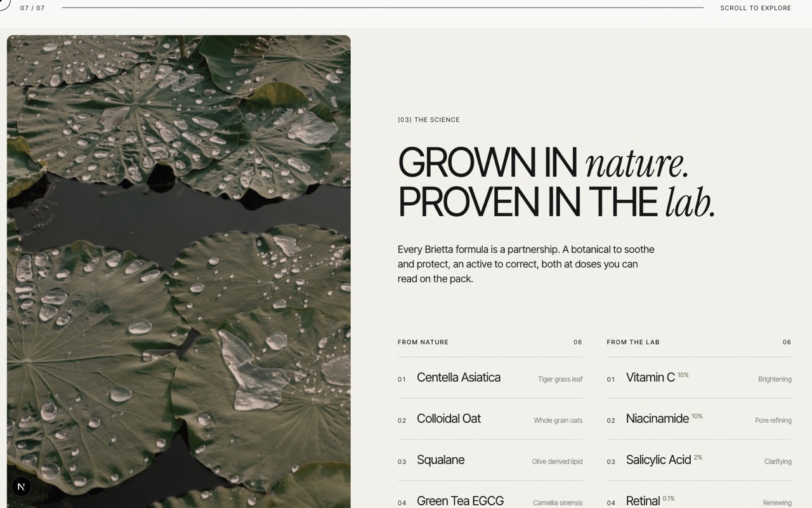Click the '0.1%' superscript on Retinal
The image size is (812, 508).
669,498
